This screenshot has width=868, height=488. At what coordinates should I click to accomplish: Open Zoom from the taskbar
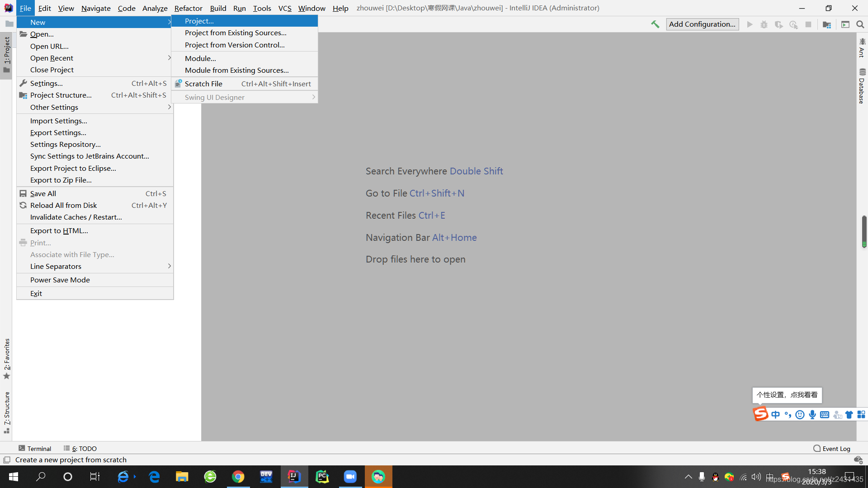pos(350,477)
